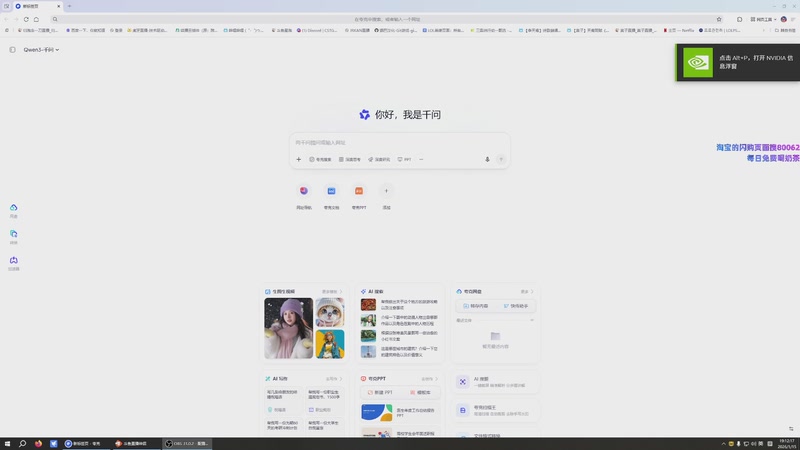Screen dimensions: 800x450
Task: Click the browser reload icon
Action: pos(26,19)
